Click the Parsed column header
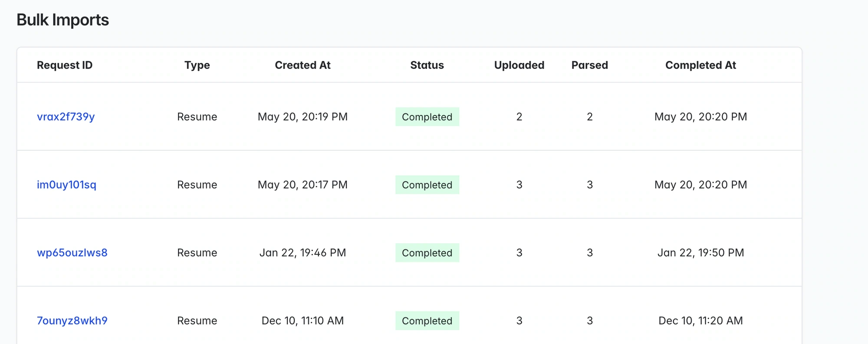 coord(589,65)
